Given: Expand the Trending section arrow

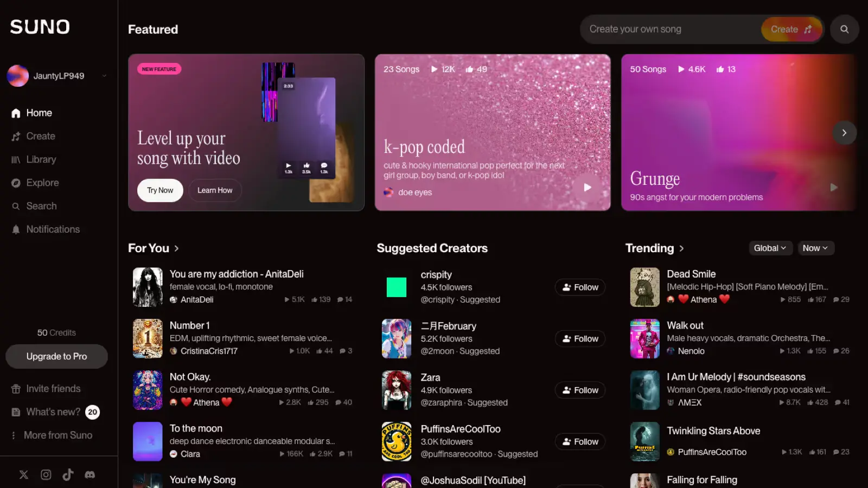Looking at the screenshot, I should coord(681,248).
